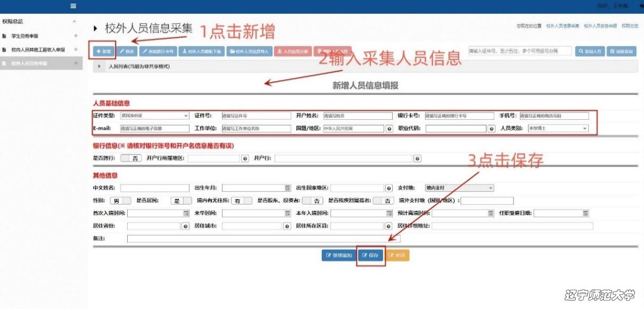The image size is (644, 309).
Task: Open the 证件类型 dropdown
Action: pos(154,116)
